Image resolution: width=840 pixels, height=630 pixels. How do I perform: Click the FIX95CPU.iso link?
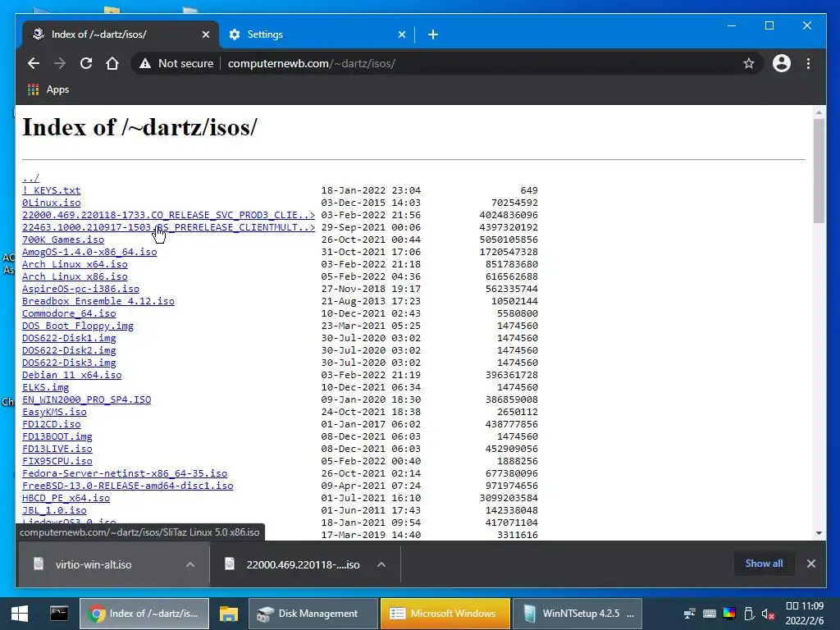tap(57, 461)
